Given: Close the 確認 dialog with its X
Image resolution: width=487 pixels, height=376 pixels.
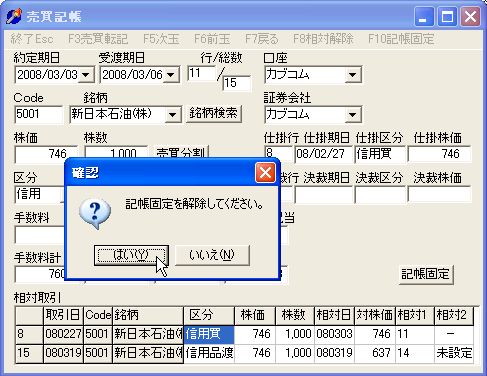Looking at the screenshot, I should (x=265, y=173).
